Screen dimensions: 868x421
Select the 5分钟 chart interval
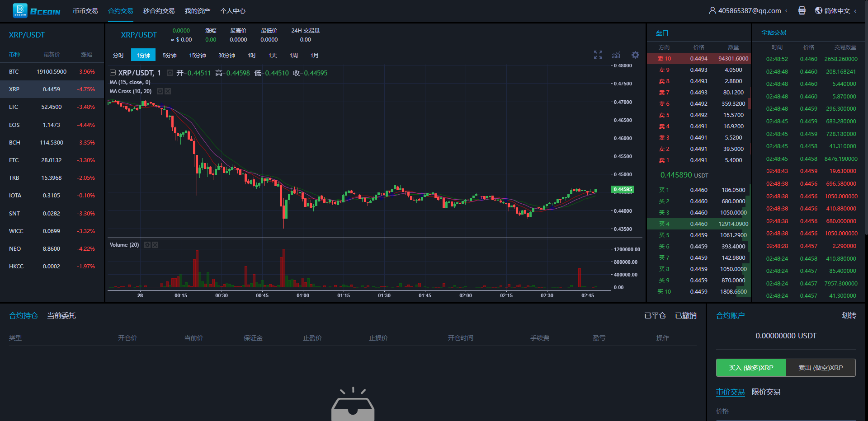pyautogui.click(x=170, y=55)
